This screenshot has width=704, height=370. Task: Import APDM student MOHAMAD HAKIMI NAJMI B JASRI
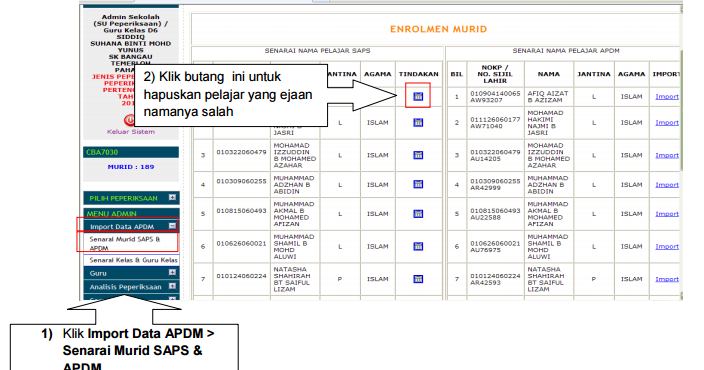(667, 123)
